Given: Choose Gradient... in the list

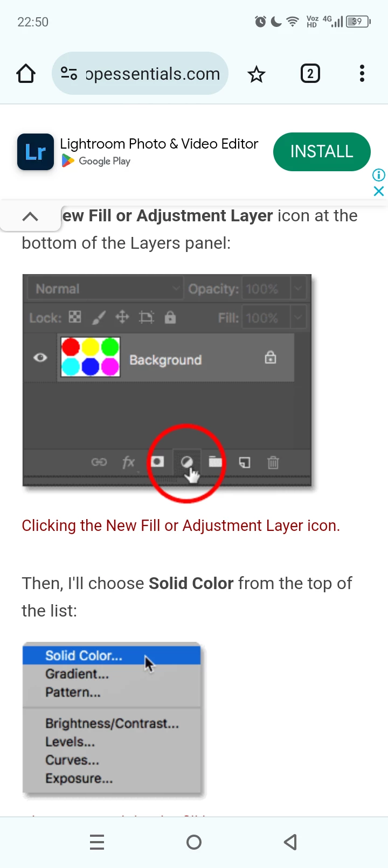Looking at the screenshot, I should point(77,674).
